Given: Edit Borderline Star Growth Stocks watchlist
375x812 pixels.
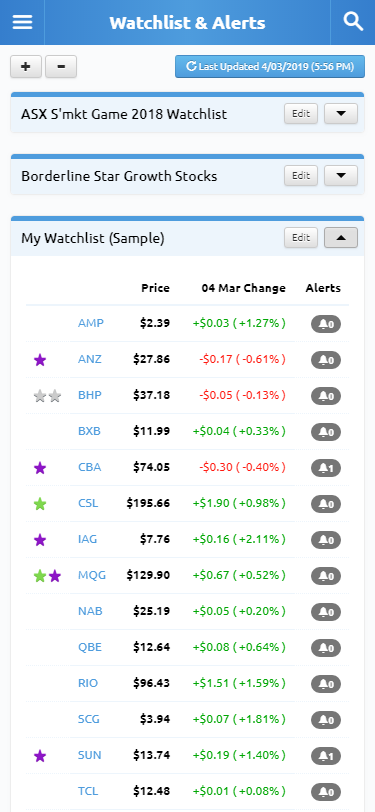Looking at the screenshot, I should 301,176.
